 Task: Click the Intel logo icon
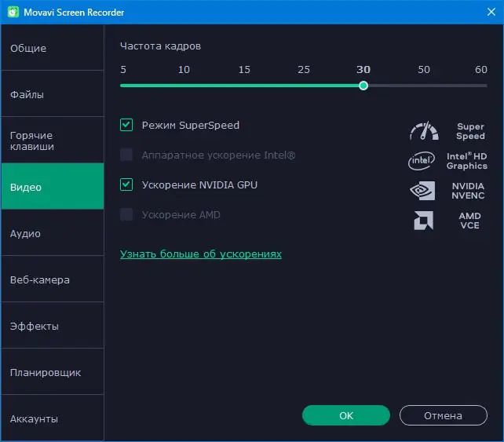422,161
